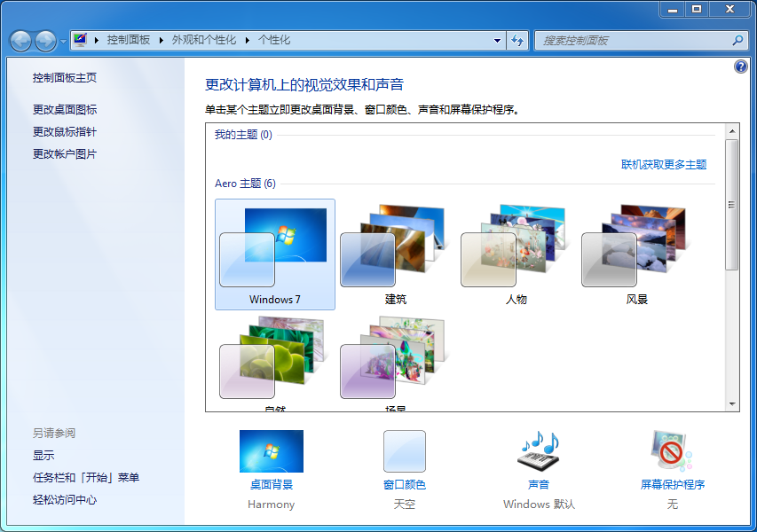Open 显示 link under 另请参阅

[43, 455]
